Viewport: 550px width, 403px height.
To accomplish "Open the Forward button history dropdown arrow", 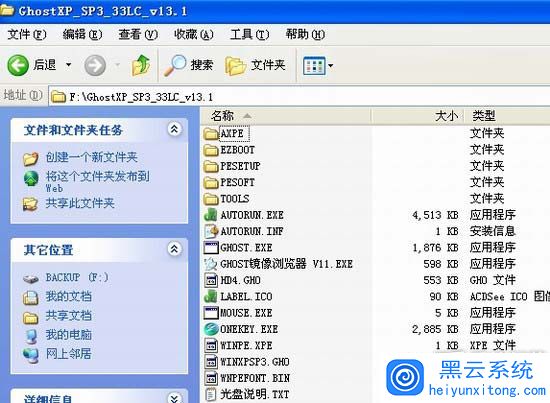I will [x=118, y=65].
